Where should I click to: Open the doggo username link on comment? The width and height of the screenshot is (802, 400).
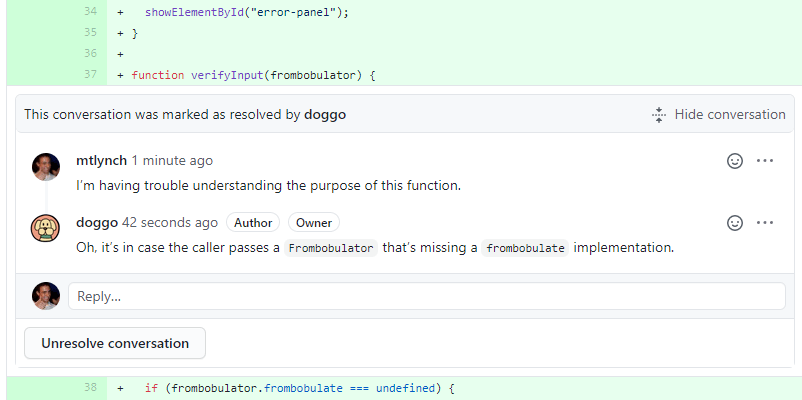[x=97, y=223]
